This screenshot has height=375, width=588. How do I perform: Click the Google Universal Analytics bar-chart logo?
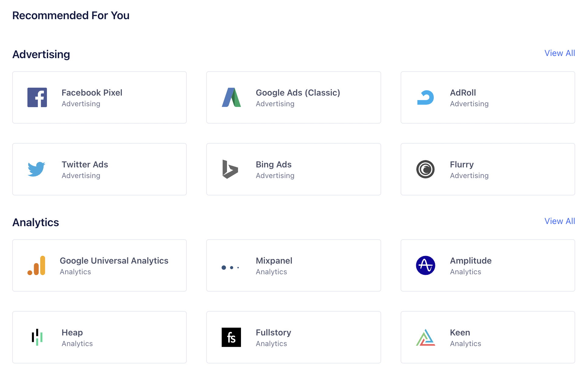(x=37, y=265)
